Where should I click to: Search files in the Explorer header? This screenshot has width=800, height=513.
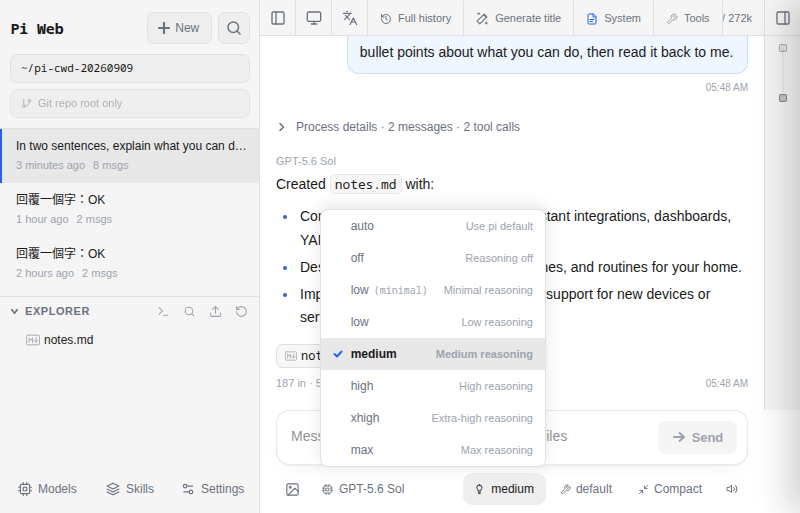[189, 311]
